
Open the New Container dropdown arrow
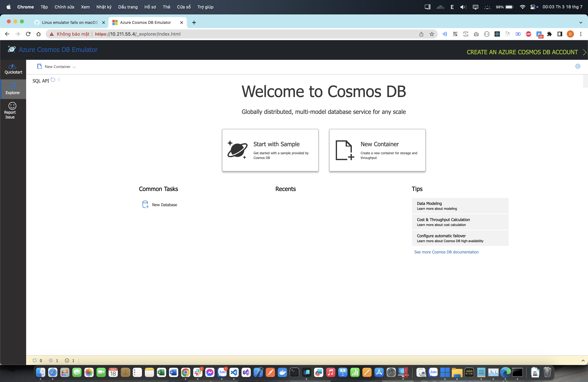(x=74, y=67)
